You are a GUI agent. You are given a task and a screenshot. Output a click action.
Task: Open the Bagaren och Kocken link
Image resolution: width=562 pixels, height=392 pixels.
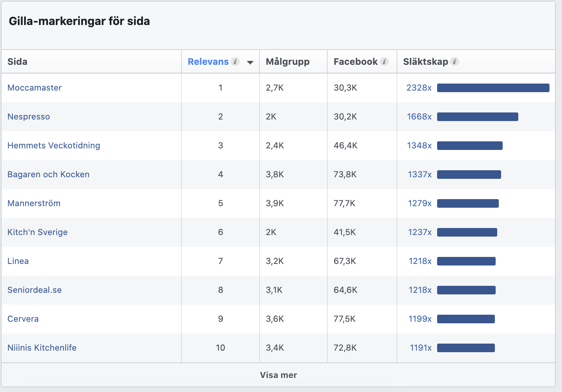pyautogui.click(x=48, y=175)
